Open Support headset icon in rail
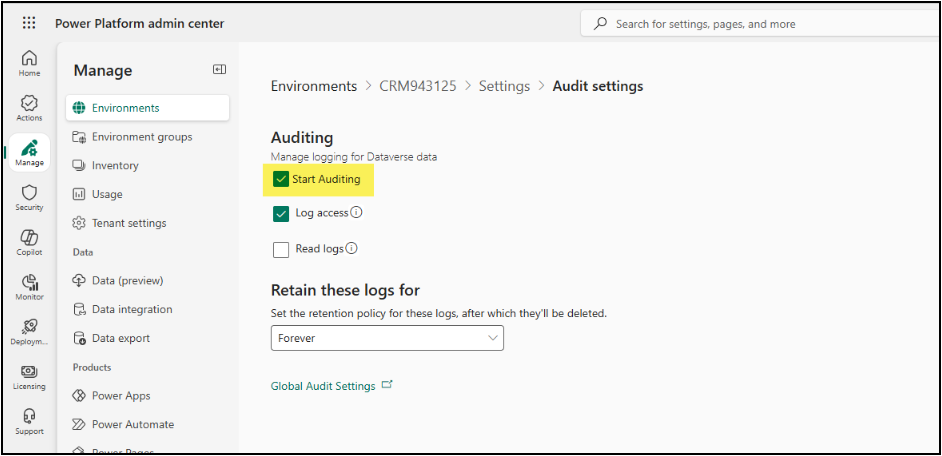This screenshot has width=942, height=456. coord(29,421)
